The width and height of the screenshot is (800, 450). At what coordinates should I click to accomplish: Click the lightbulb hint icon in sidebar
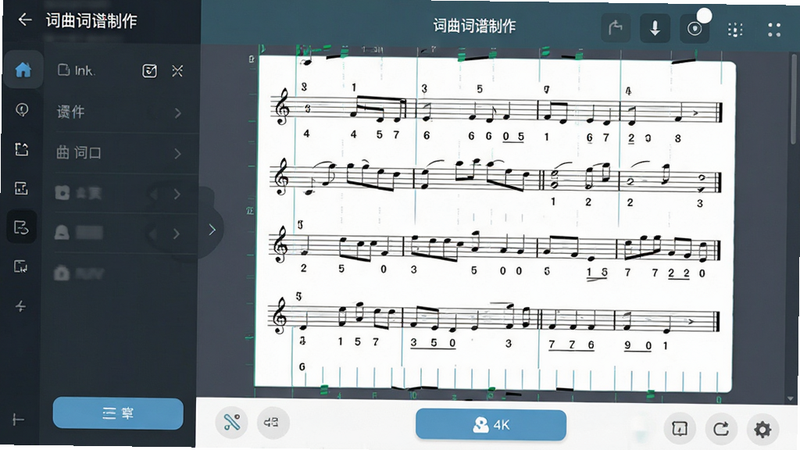[x=22, y=110]
